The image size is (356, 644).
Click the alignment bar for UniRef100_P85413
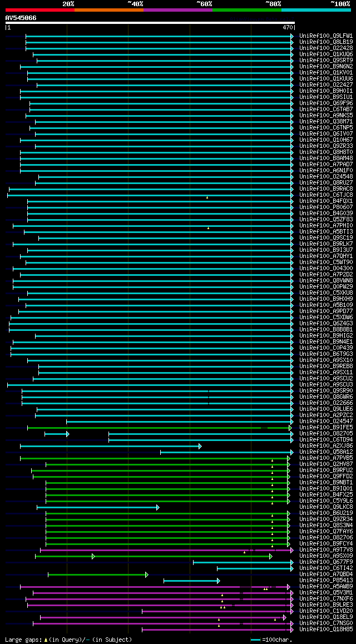[191, 581]
